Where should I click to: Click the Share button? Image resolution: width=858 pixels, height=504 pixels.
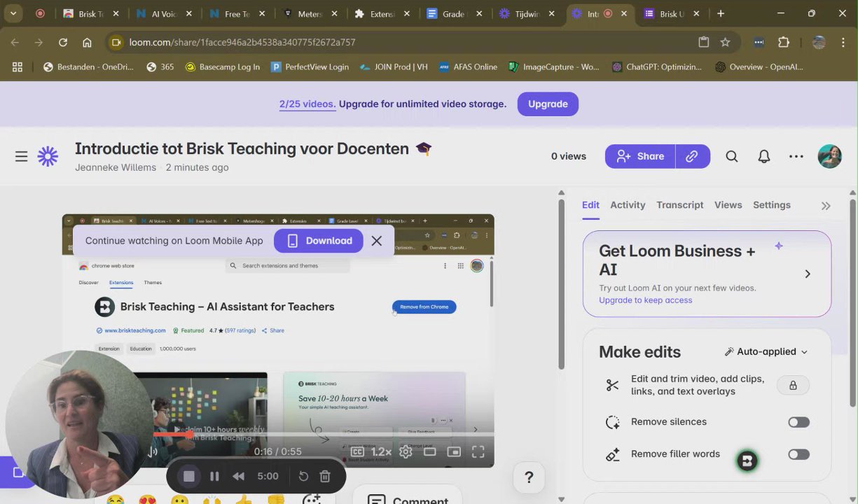(x=640, y=156)
